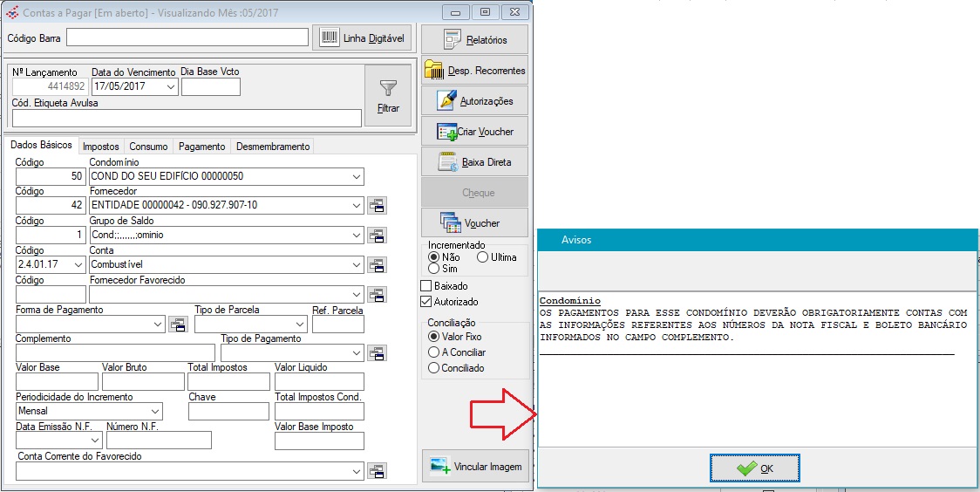The width and height of the screenshot is (980, 492).
Task: Open the Data do Vencimento date picker
Action: pyautogui.click(x=170, y=87)
